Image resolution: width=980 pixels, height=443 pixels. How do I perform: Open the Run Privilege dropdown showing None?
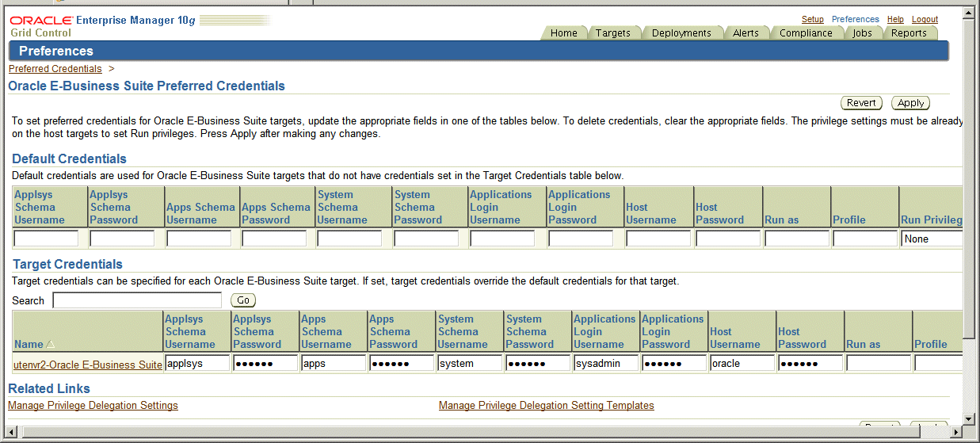[x=932, y=239]
